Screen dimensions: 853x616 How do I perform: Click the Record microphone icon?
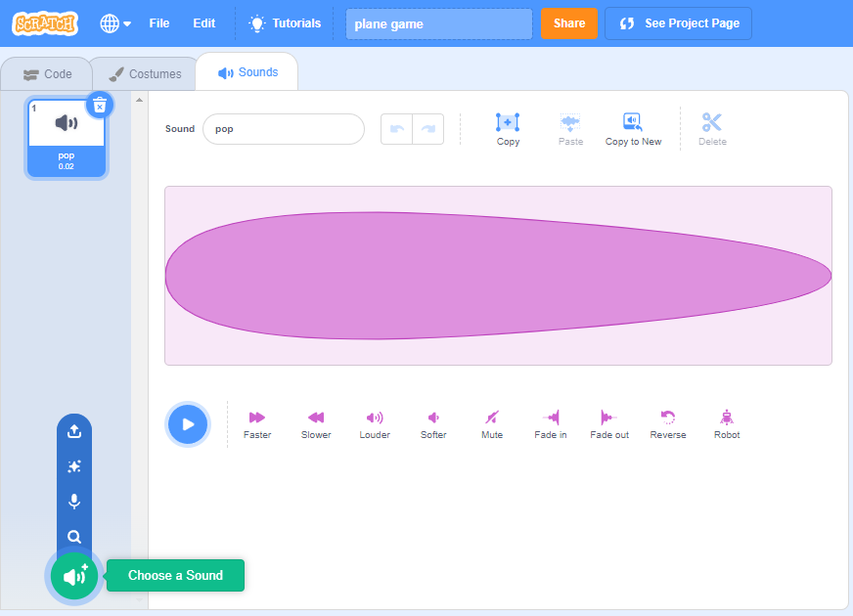(x=74, y=502)
